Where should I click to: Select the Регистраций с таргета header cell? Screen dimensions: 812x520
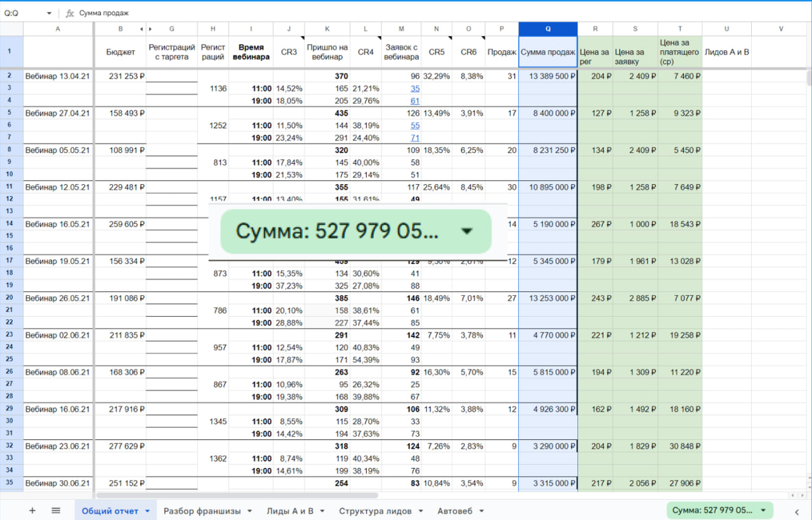(x=172, y=52)
